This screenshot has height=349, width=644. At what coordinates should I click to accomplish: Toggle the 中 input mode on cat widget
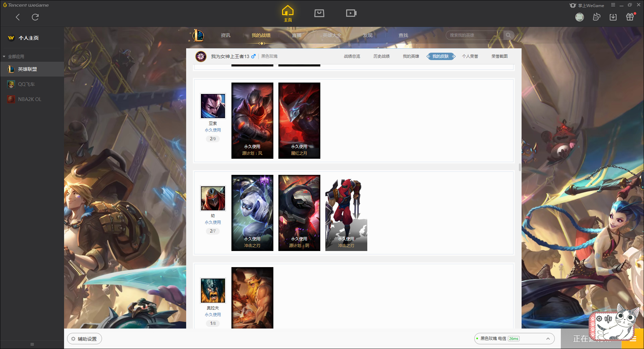tap(608, 319)
